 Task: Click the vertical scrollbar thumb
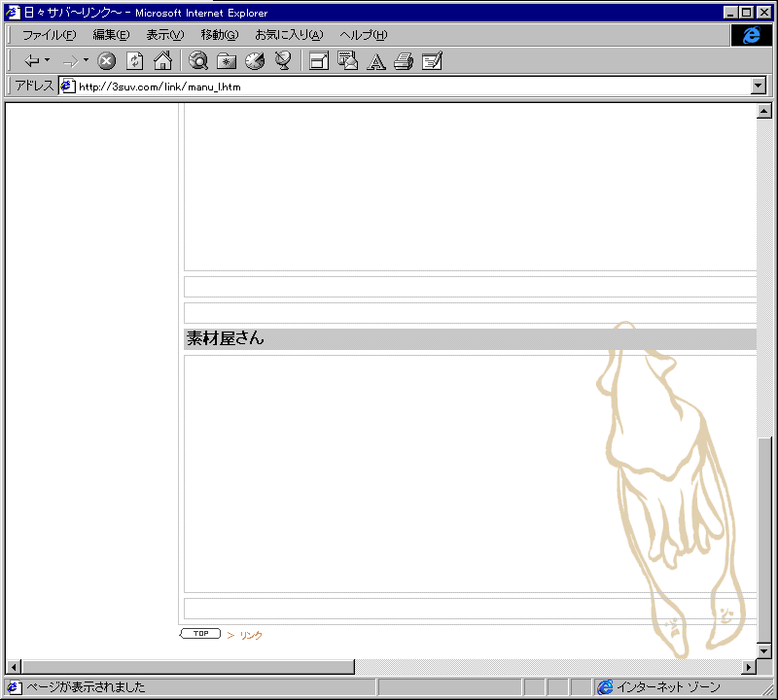click(764, 540)
